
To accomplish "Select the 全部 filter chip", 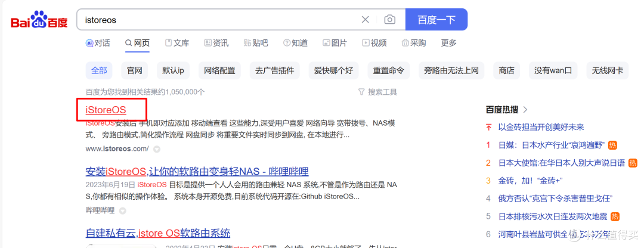I will 99,70.
